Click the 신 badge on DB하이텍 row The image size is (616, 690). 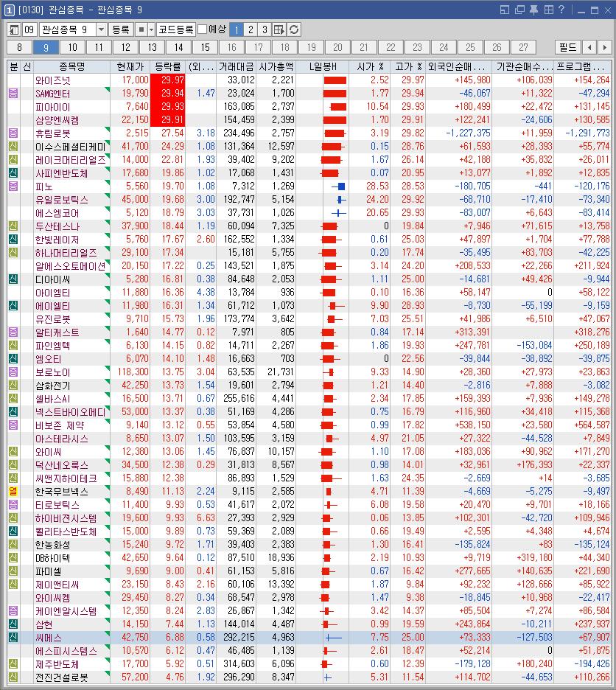pos(13,557)
